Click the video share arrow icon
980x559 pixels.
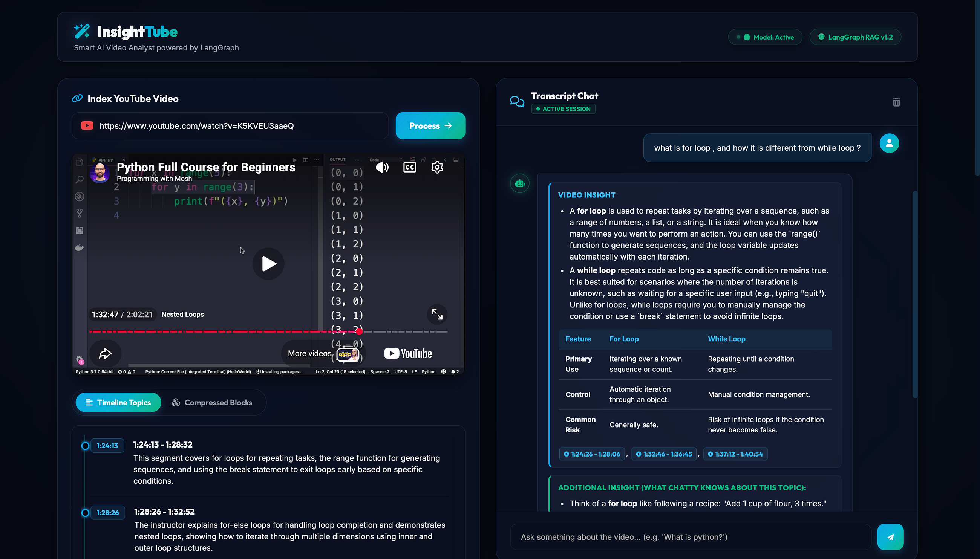[105, 354]
